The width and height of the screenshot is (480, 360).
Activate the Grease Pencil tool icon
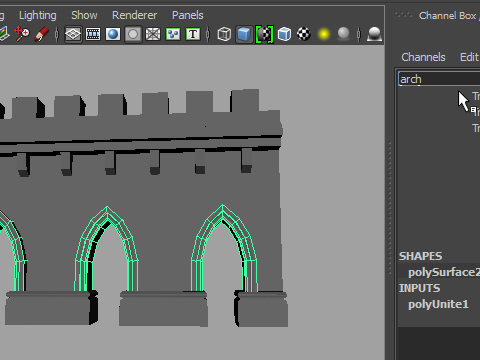click(42, 34)
